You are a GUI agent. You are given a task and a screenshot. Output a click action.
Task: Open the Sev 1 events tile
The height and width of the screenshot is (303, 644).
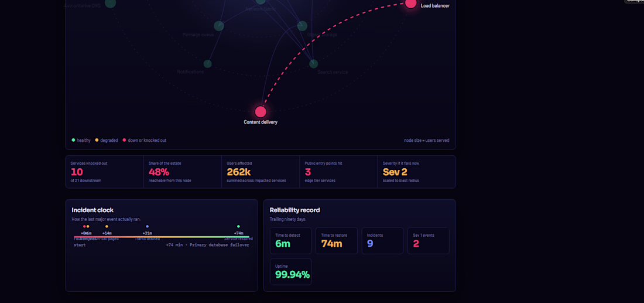(x=429, y=241)
